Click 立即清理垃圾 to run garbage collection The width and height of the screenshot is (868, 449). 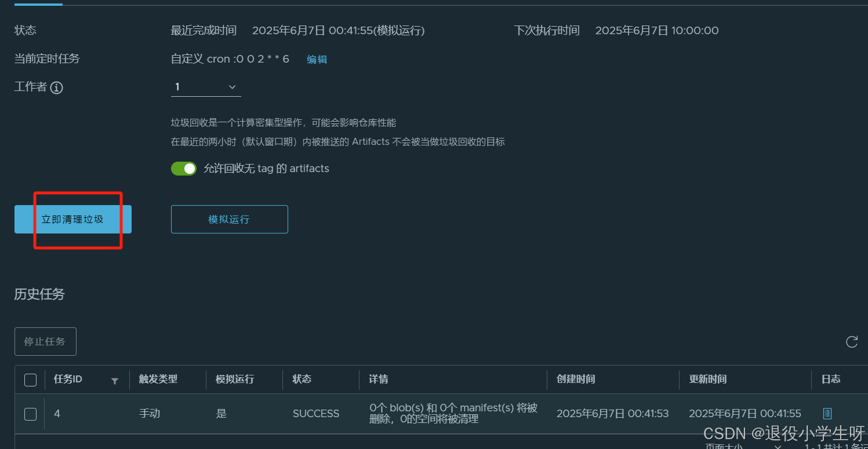[72, 219]
